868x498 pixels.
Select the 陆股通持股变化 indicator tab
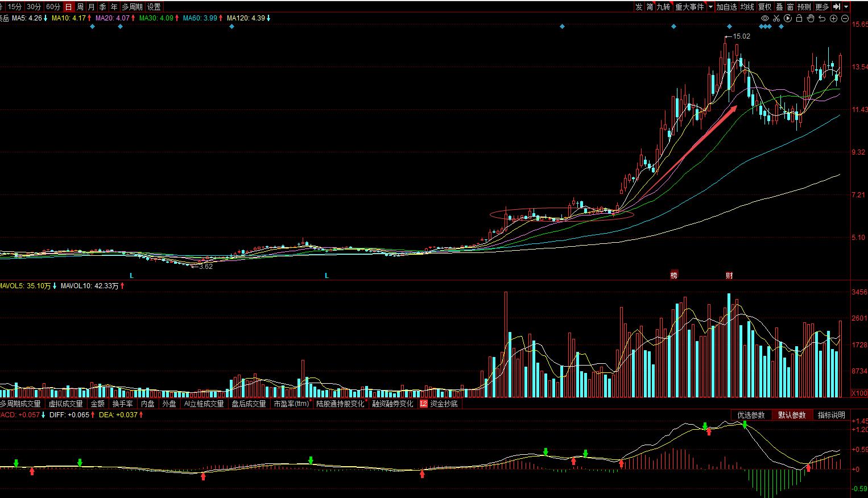(341, 404)
